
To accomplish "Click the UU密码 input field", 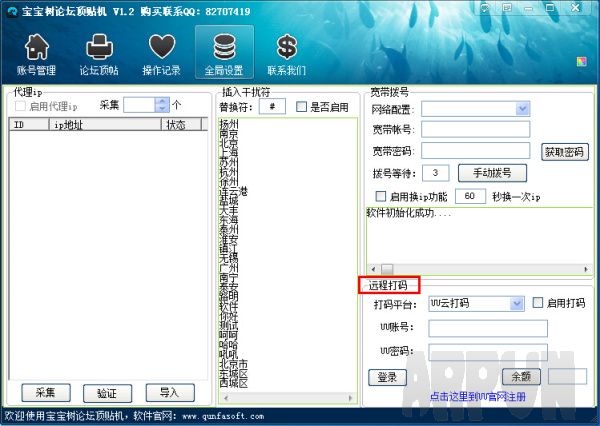I will click(488, 352).
